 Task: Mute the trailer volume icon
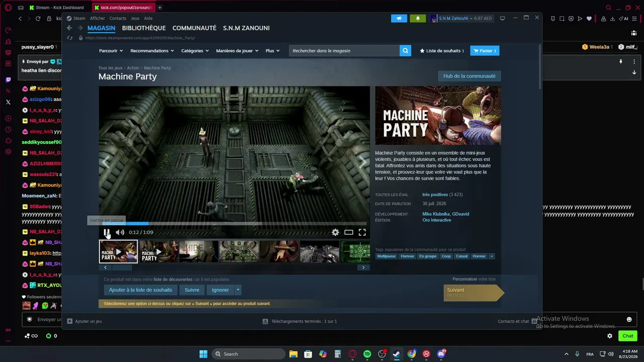120,232
